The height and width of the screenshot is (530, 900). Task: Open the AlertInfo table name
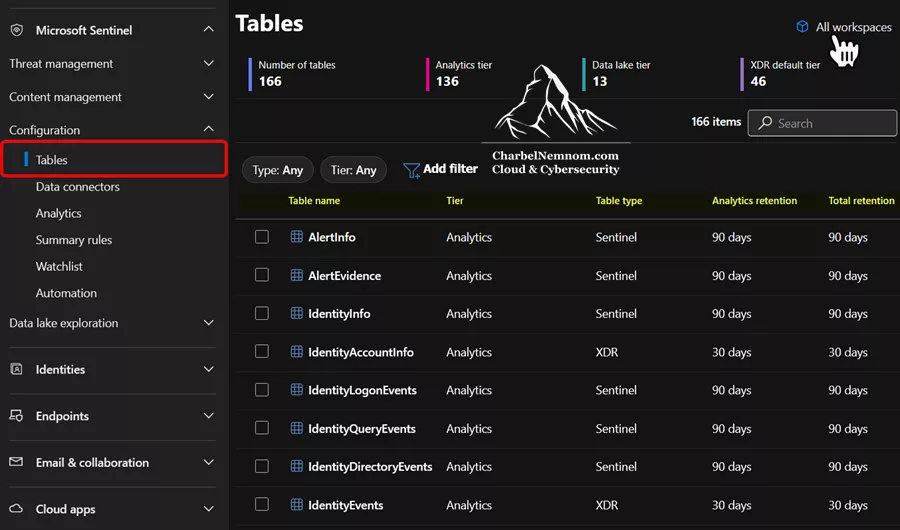(x=332, y=237)
